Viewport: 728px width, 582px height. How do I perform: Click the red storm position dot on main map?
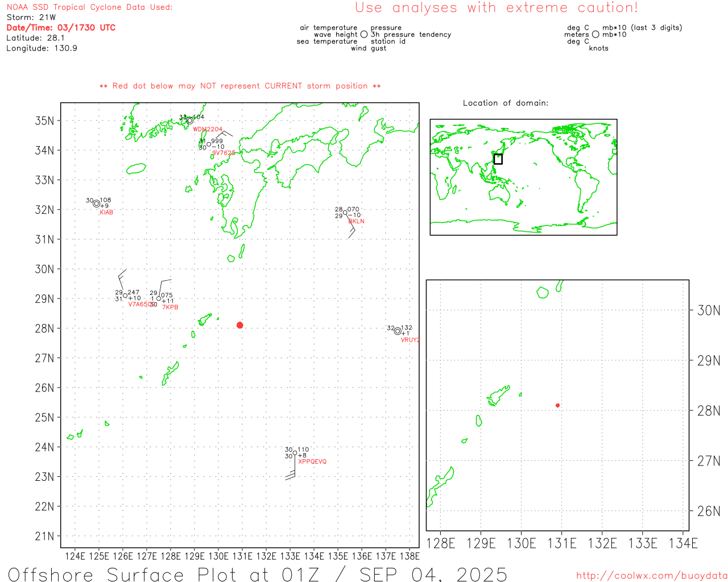(x=240, y=325)
